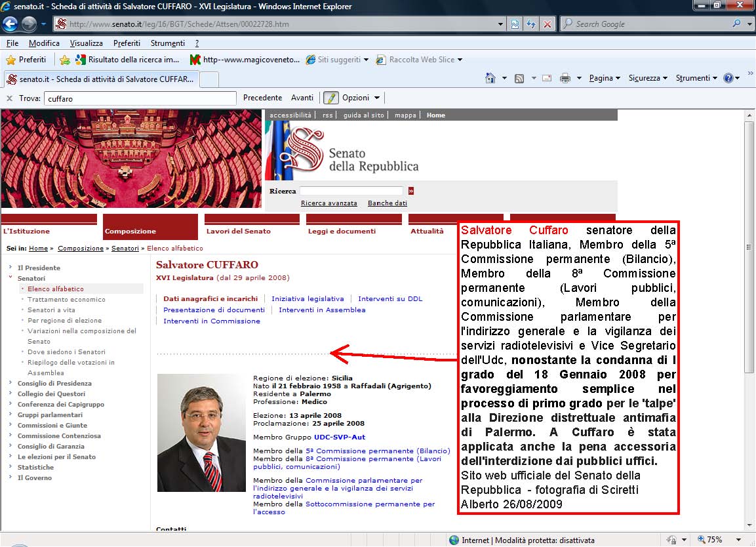Click the Home house icon in command bar
756x547 pixels.
(490, 78)
